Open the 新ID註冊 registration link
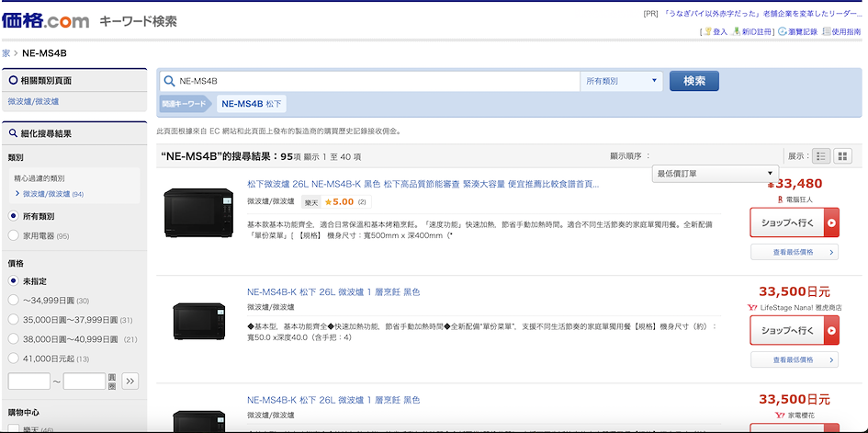Viewport: 868px width, 433px height. (x=756, y=32)
